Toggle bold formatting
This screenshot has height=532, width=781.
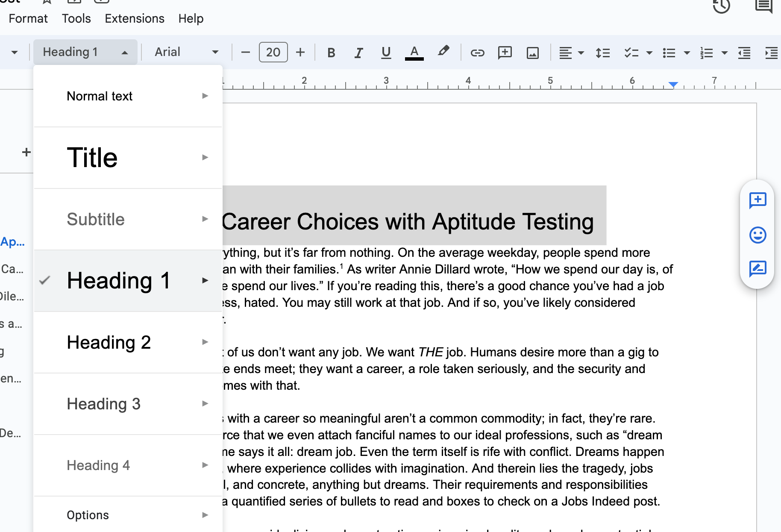click(331, 53)
